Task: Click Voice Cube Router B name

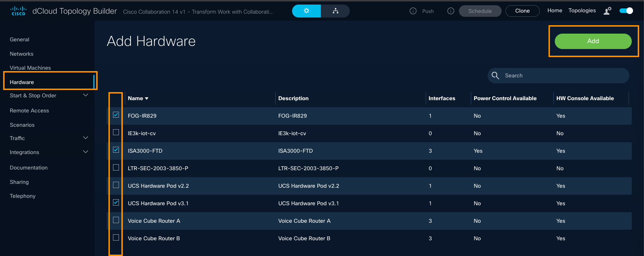Action: (x=154, y=238)
